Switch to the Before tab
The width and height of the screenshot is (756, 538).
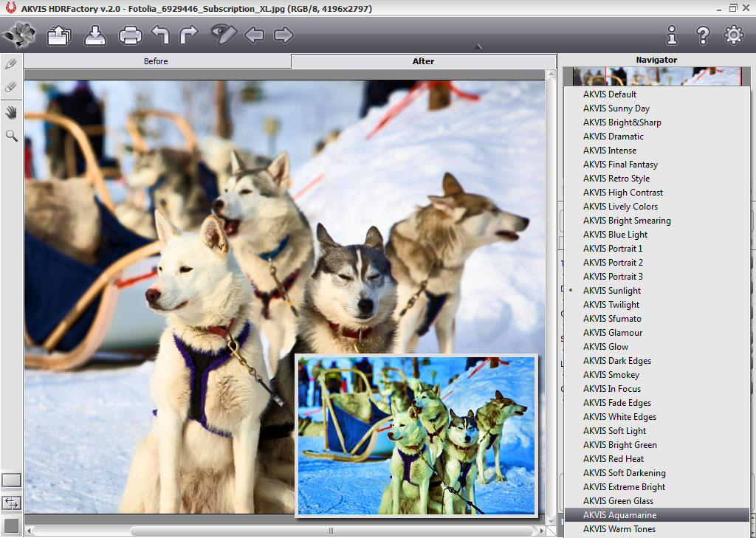[x=156, y=61]
